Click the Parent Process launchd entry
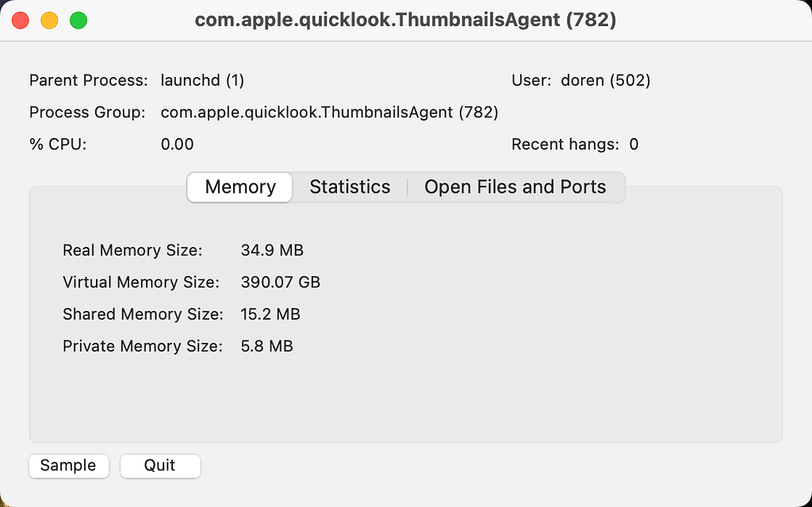812x507 pixels. [x=202, y=80]
